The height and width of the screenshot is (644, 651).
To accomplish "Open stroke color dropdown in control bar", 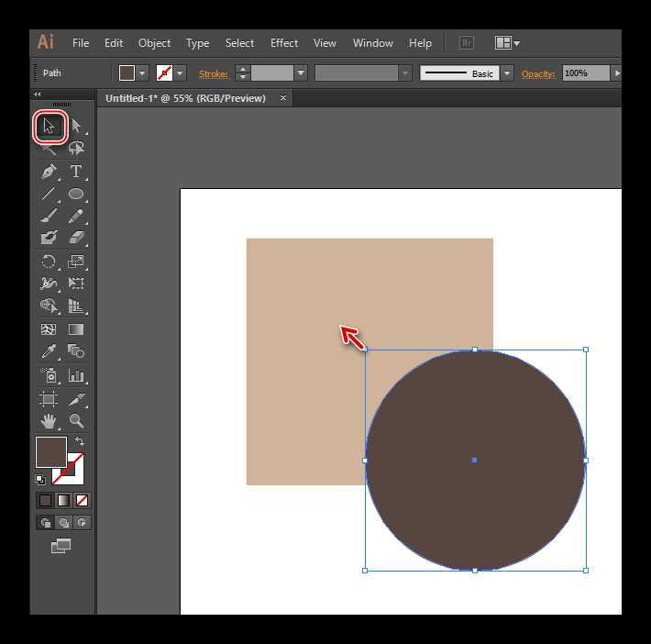I will tap(180, 73).
